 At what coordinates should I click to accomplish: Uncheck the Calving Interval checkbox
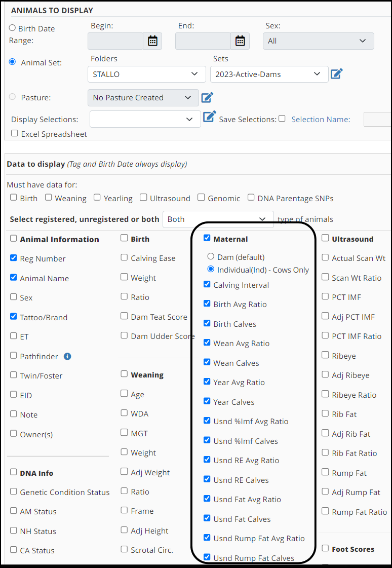click(207, 284)
